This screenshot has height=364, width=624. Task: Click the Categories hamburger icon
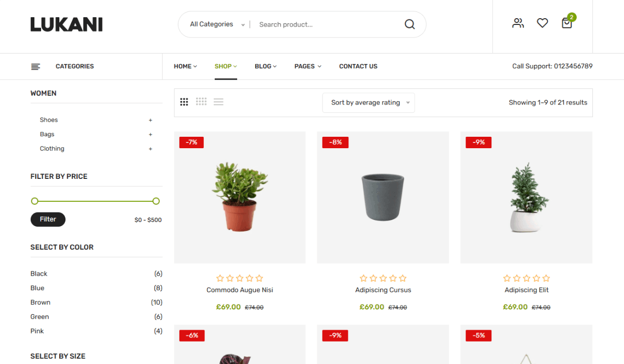(x=35, y=67)
